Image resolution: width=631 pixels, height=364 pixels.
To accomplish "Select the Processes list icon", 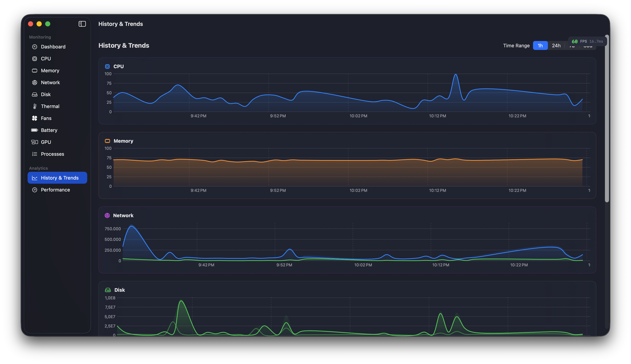I will click(x=34, y=154).
